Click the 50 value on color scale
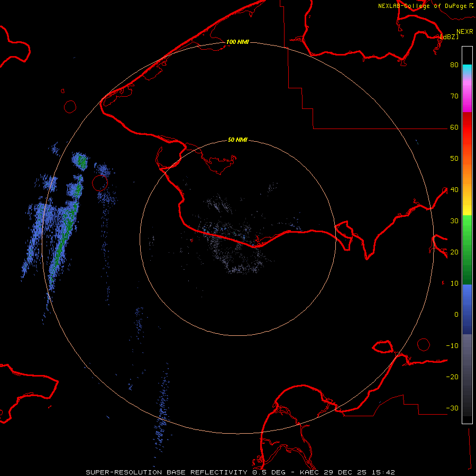The height and width of the screenshot is (476, 476). pos(454,159)
